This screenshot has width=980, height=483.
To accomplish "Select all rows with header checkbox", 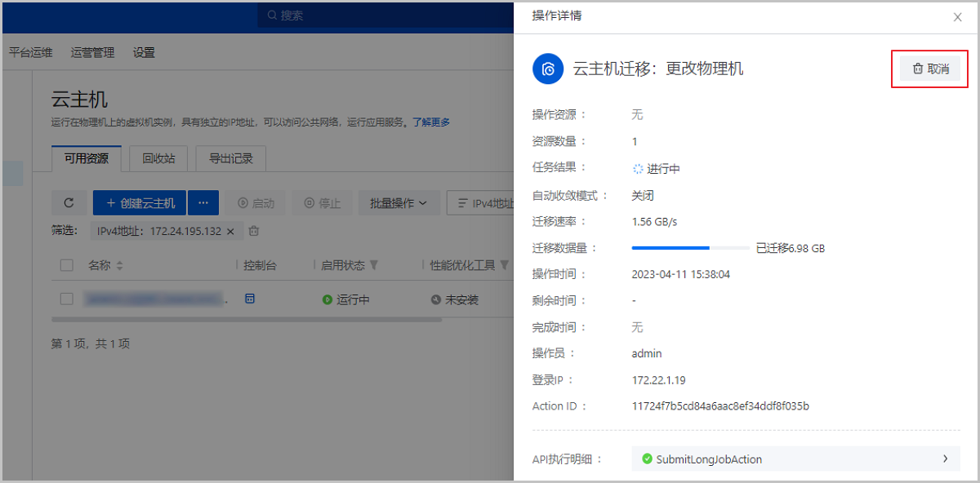I will 67,265.
